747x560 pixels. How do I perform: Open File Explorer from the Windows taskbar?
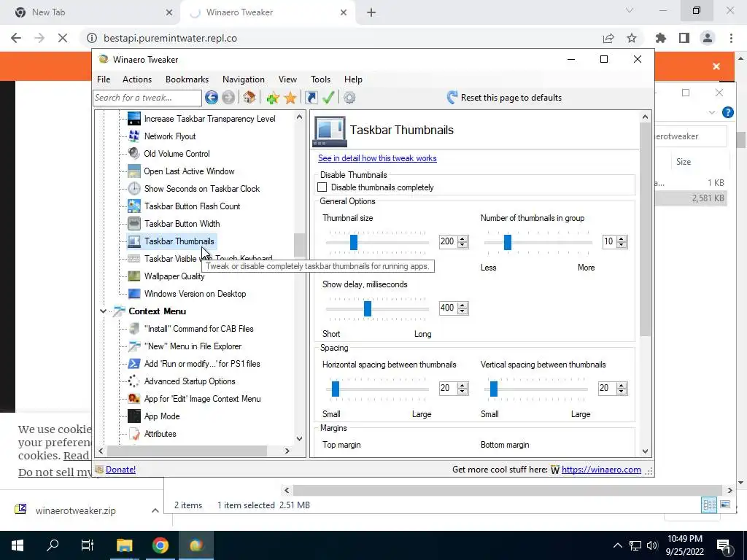tap(124, 545)
